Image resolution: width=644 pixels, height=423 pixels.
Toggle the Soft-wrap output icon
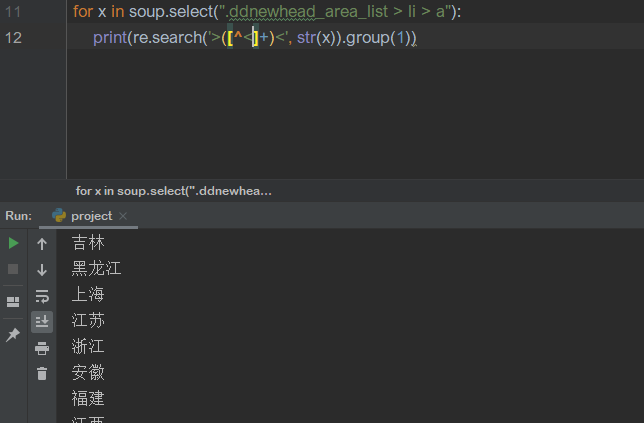[42, 296]
